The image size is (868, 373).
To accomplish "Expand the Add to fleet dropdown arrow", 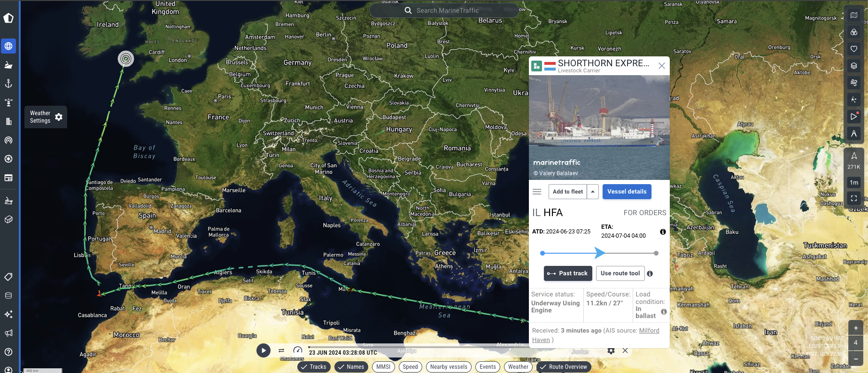I will tap(593, 192).
